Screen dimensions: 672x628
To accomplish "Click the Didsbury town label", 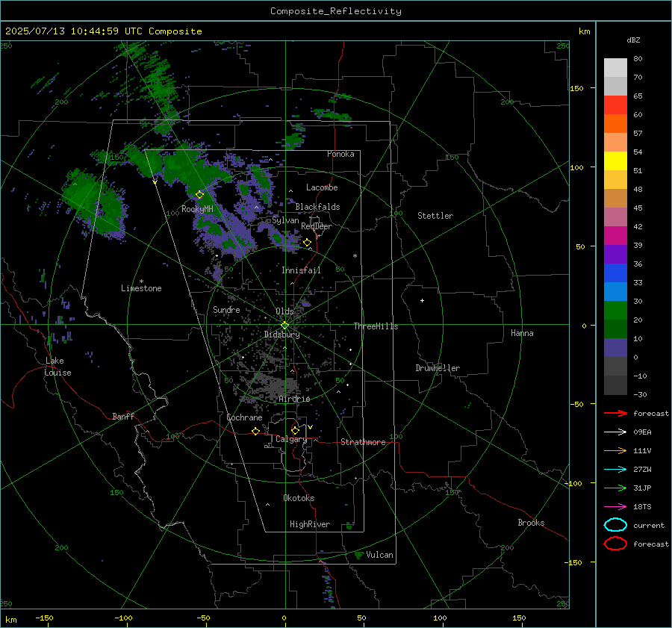I will click(282, 335).
